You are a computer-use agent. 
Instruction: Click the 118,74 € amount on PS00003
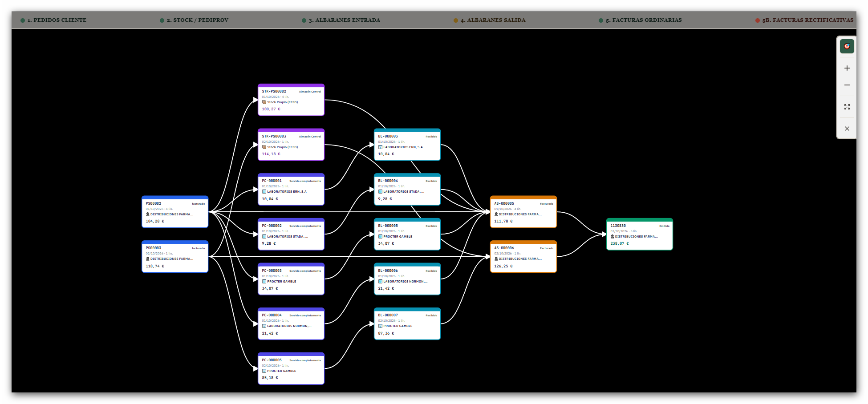click(x=155, y=266)
